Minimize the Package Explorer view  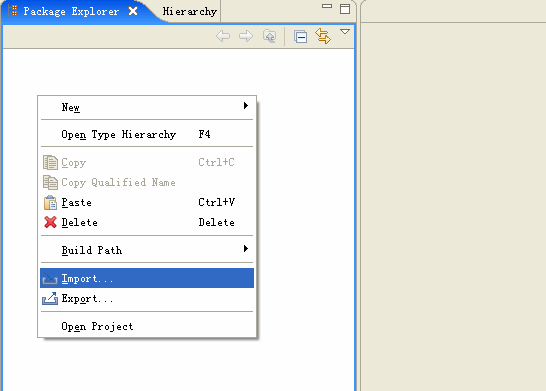tap(327, 6)
